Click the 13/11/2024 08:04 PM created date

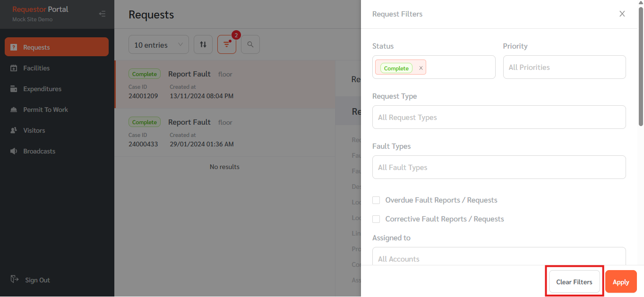202,96
